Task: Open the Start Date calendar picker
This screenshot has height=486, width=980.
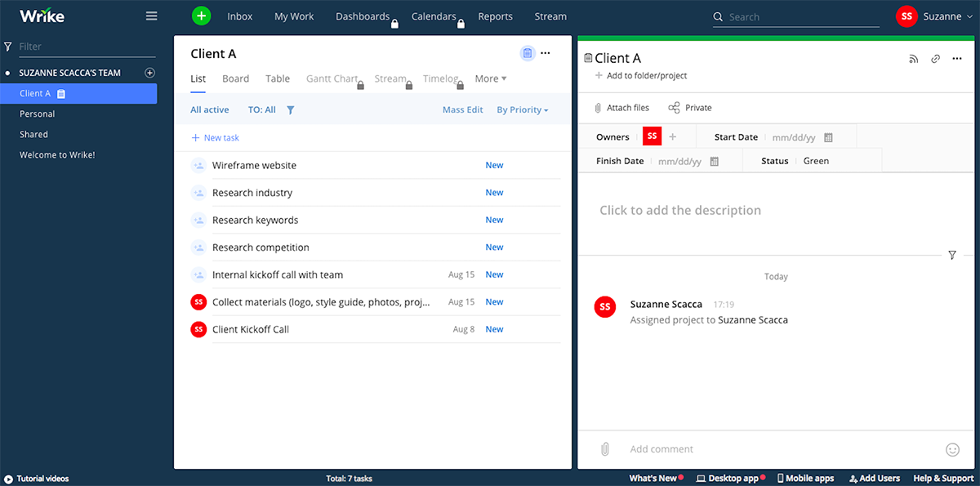Action: click(x=828, y=138)
